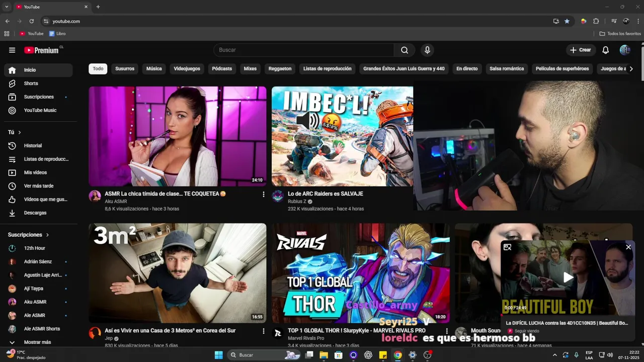Click the YouTube Premium logo
Viewport: 644px width, 362px height.
[42, 50]
